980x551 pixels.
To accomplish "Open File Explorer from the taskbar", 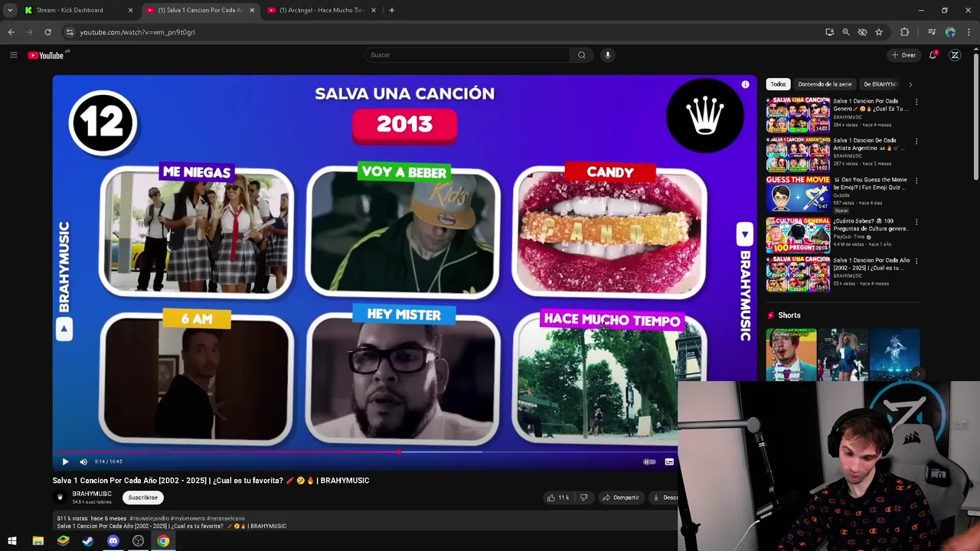I will [x=38, y=541].
